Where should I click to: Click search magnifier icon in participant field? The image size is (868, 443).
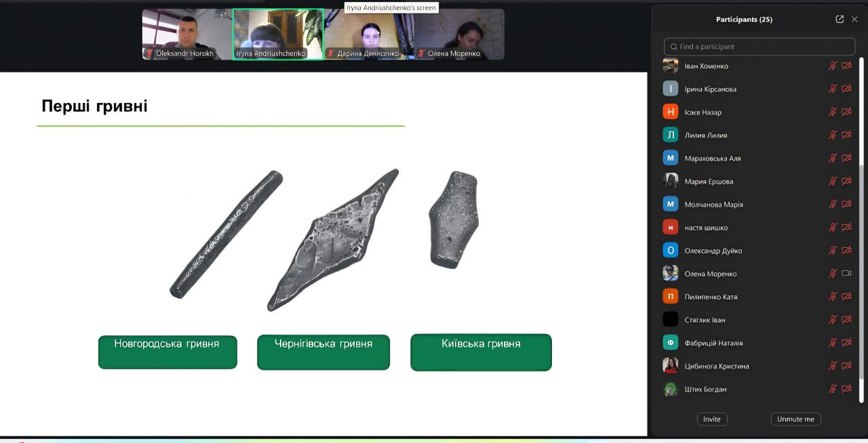673,47
